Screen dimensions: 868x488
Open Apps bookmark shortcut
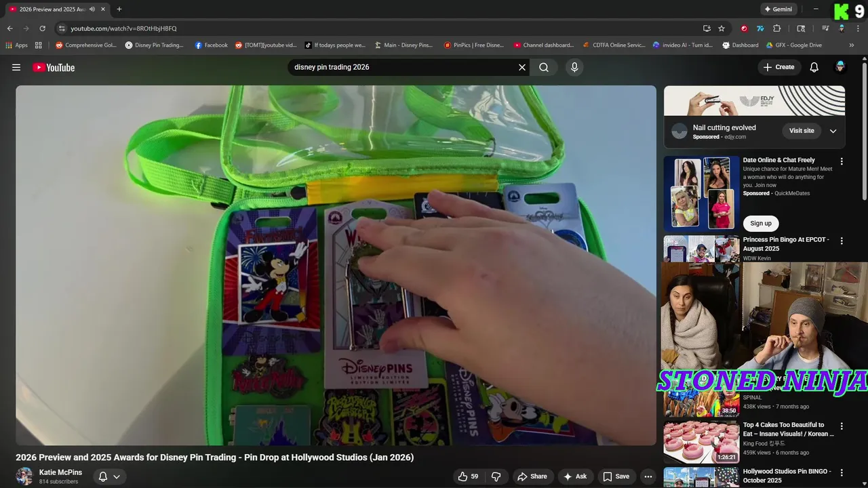tap(17, 45)
